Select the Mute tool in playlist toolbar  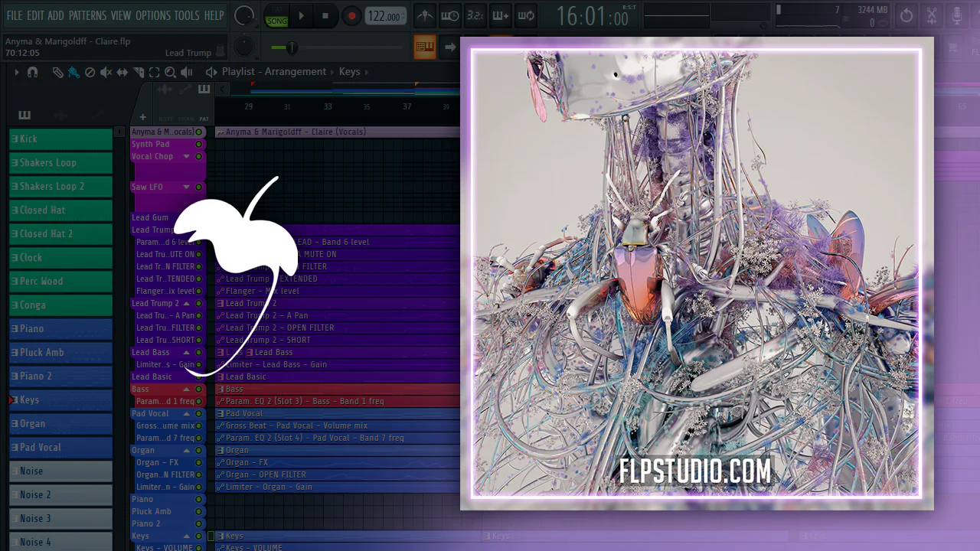pyautogui.click(x=106, y=72)
